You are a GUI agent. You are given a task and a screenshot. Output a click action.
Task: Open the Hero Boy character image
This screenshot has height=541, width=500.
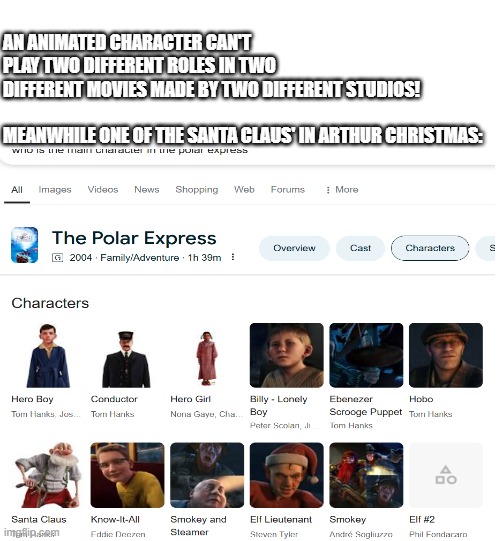[48, 355]
